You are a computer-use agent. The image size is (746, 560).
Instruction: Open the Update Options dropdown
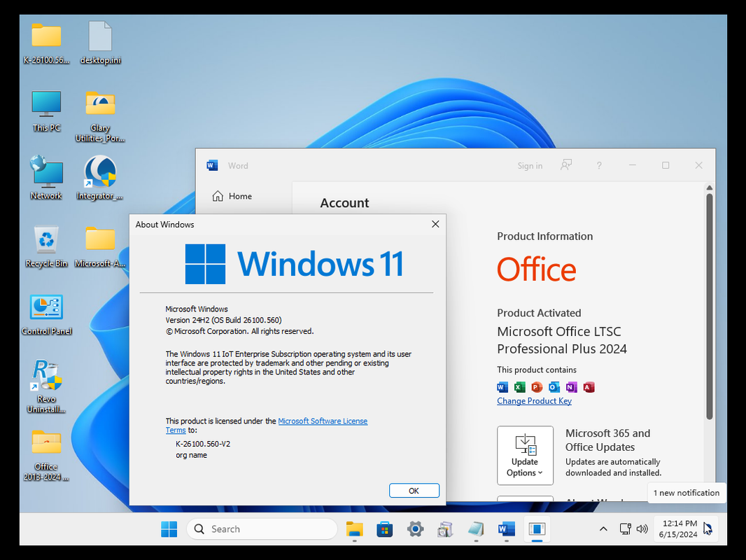click(525, 455)
